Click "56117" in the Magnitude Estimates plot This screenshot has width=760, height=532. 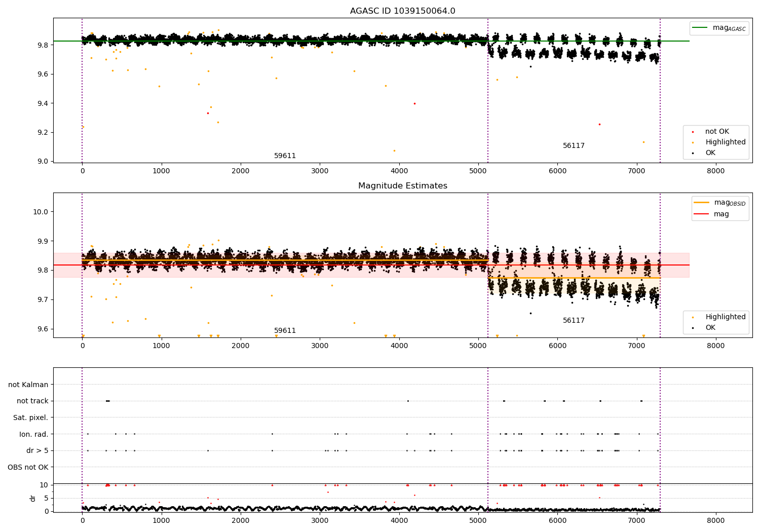click(x=574, y=321)
